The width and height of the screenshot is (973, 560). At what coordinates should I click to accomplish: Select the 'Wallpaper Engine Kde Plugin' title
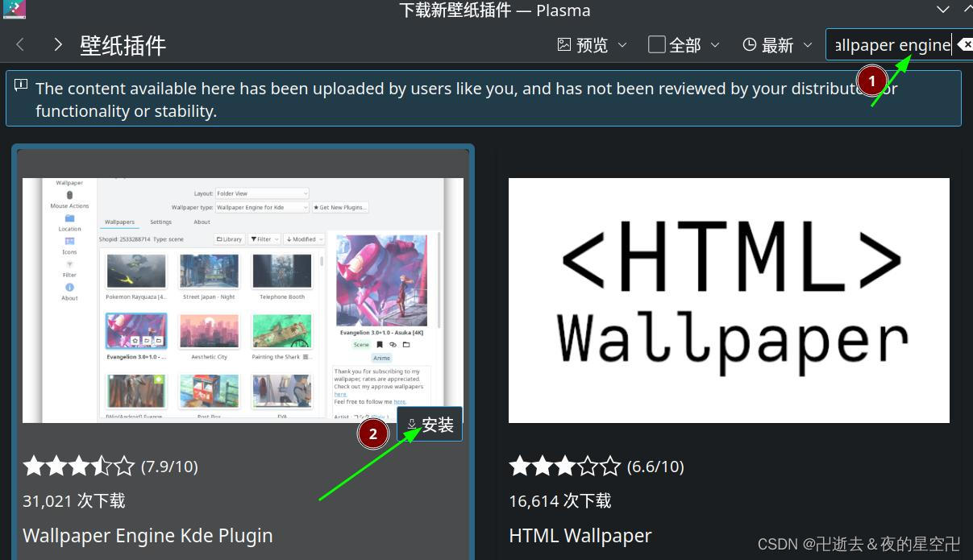[148, 535]
